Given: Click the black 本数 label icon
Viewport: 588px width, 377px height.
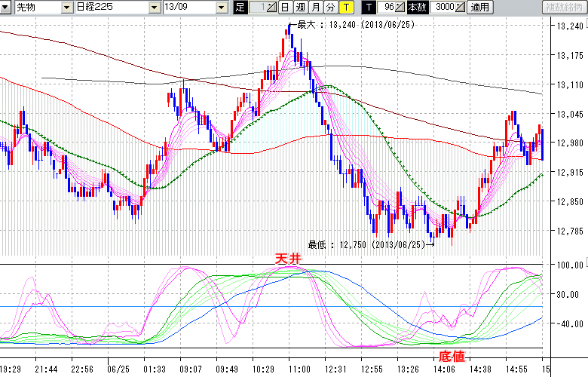Looking at the screenshot, I should [416, 8].
